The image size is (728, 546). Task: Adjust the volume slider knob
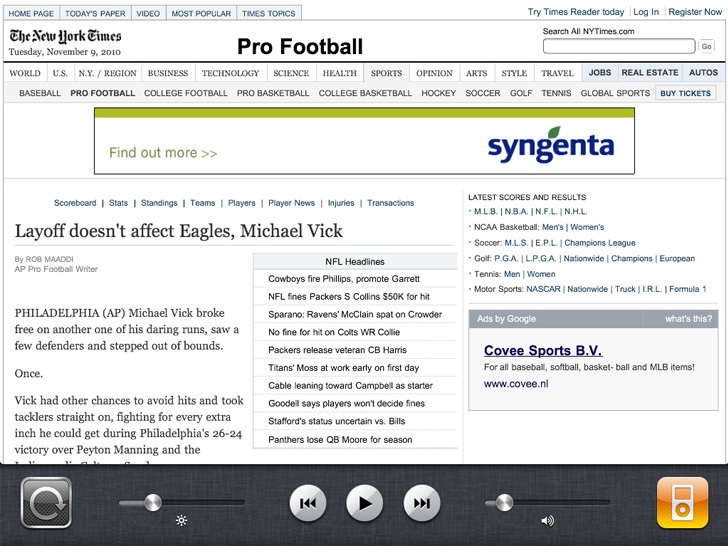504,502
